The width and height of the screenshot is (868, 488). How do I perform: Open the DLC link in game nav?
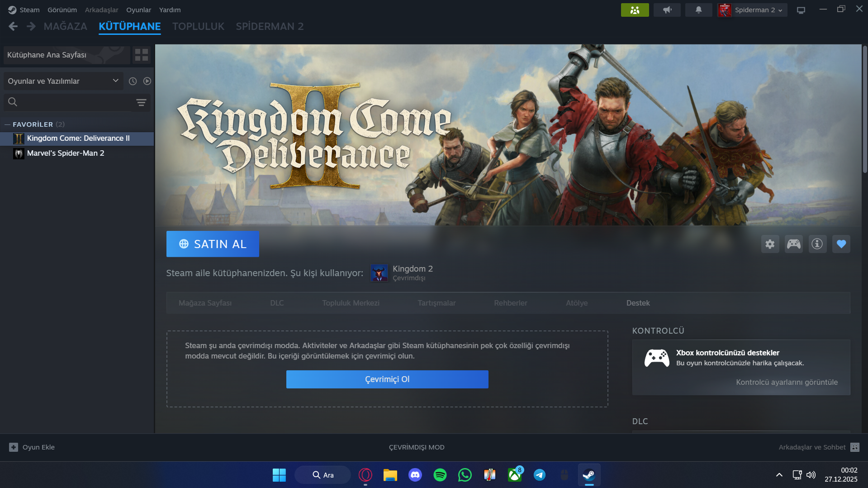coord(277,303)
